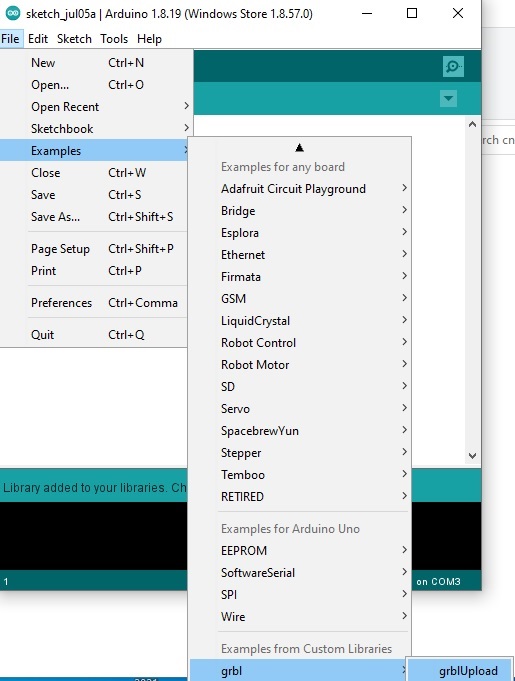Click the 'on COM3' status bar text

439,582
